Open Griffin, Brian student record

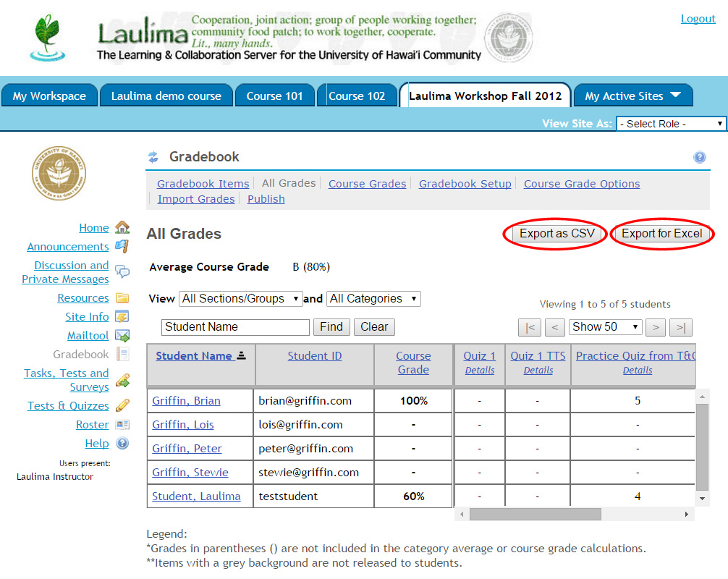186,401
